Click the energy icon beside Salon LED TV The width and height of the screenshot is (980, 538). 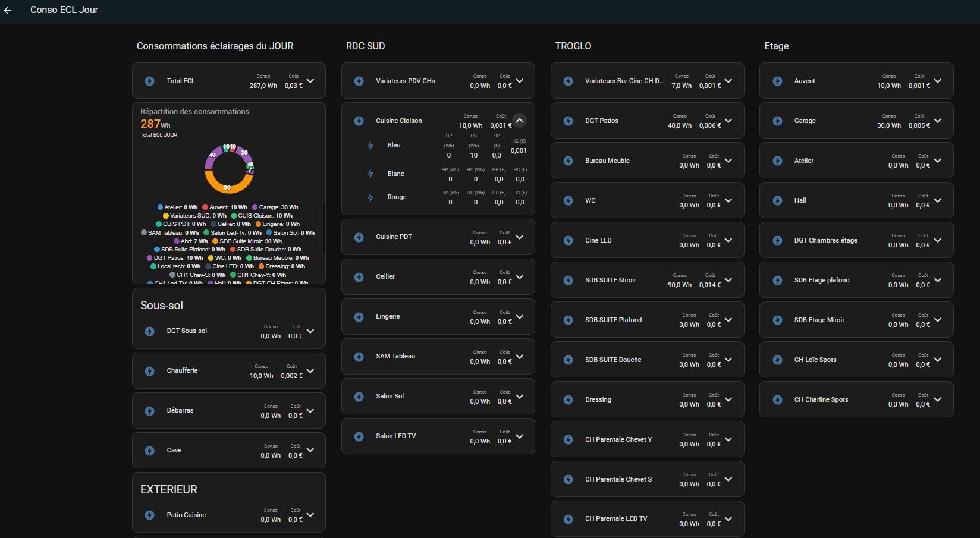pyautogui.click(x=359, y=436)
